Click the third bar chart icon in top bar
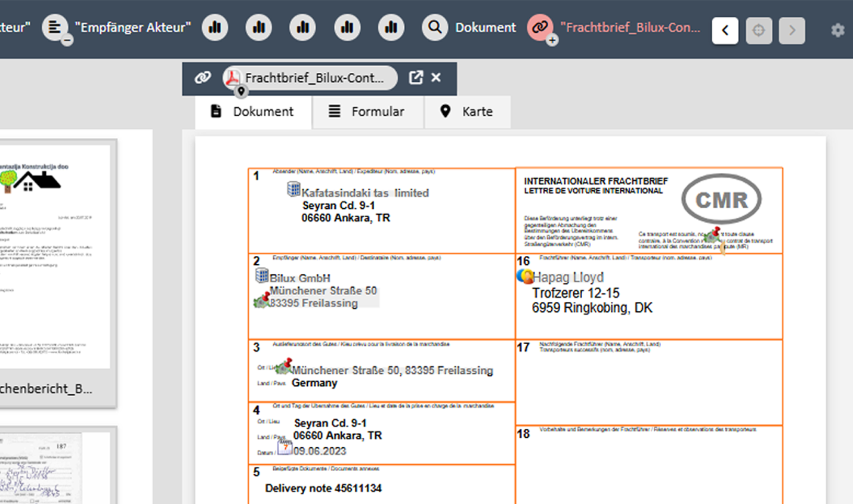 (x=303, y=27)
